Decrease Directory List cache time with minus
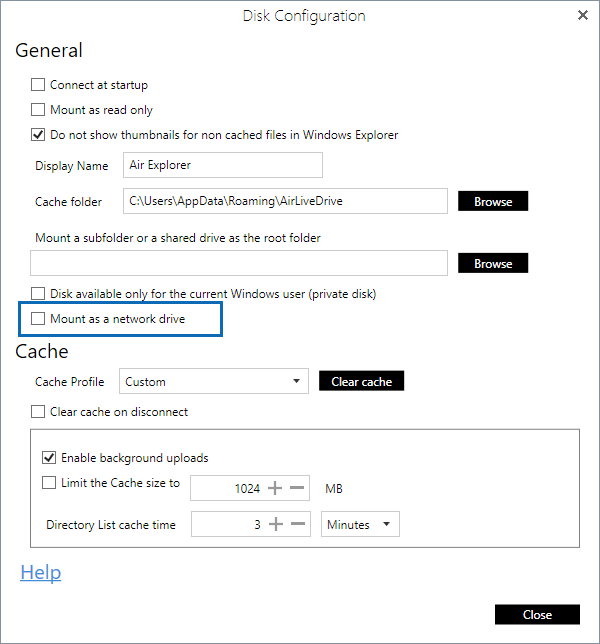Image resolution: width=600 pixels, height=644 pixels. pos(297,524)
